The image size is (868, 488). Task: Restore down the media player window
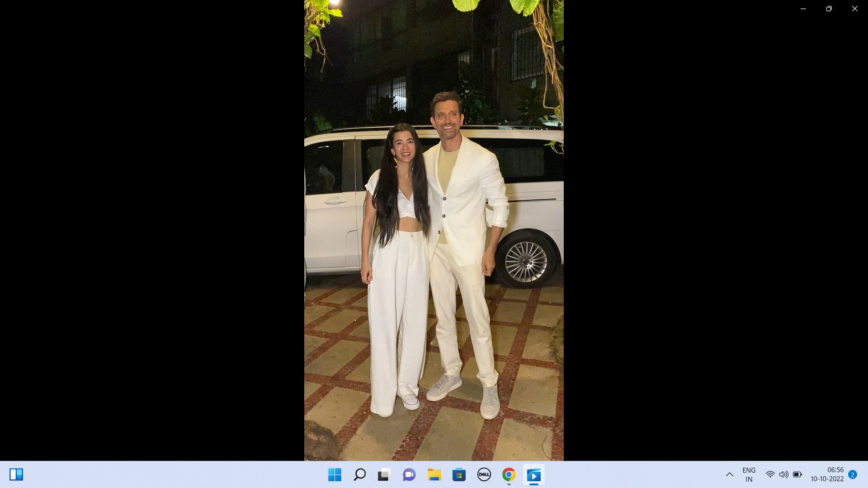click(x=829, y=9)
